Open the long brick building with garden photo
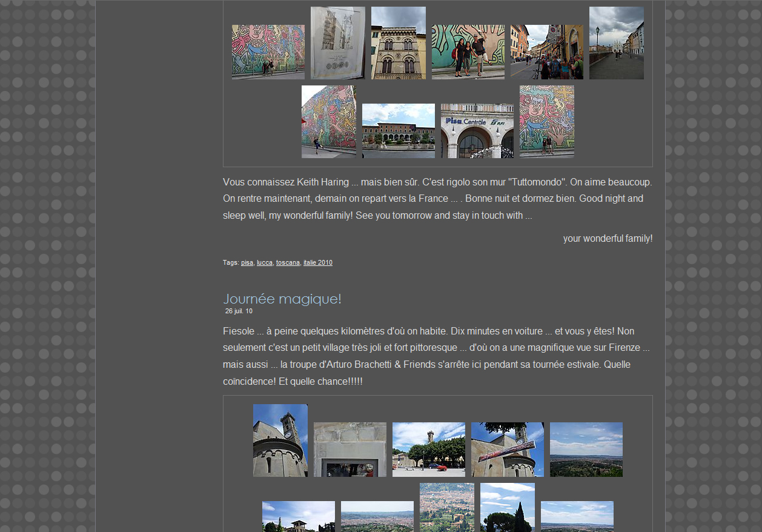This screenshot has height=532, width=762. point(398,130)
